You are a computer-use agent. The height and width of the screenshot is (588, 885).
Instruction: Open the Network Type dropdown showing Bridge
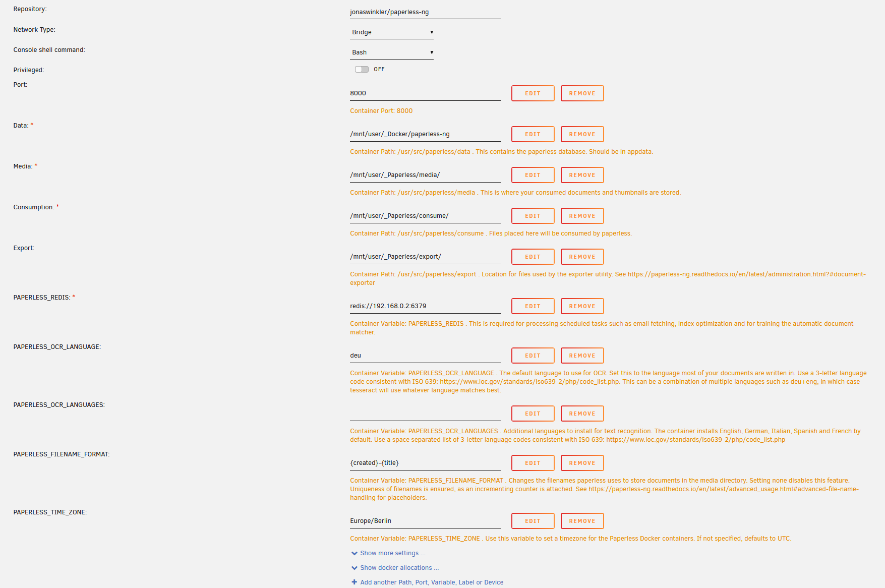coord(392,32)
